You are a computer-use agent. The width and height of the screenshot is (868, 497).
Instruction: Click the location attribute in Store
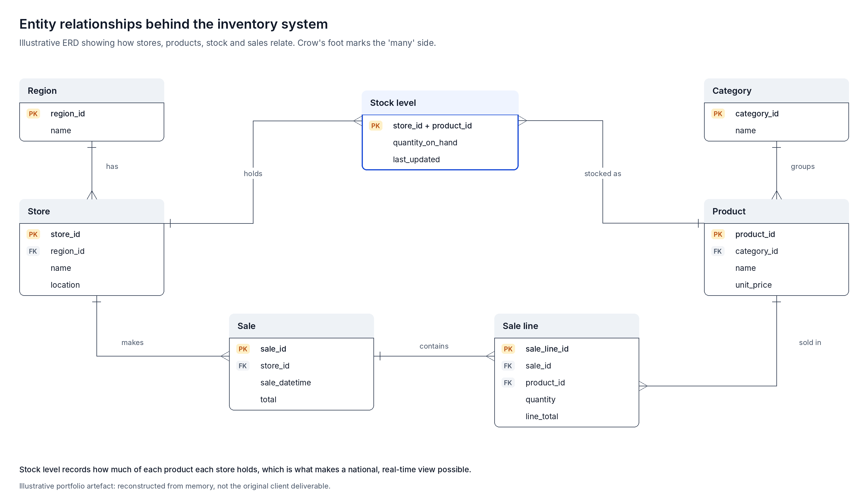pos(65,285)
